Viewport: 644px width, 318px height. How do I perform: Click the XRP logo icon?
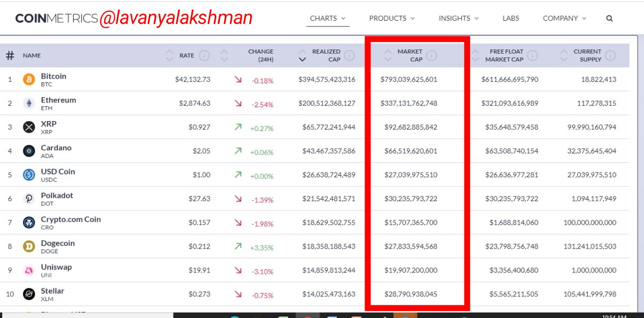click(29, 127)
